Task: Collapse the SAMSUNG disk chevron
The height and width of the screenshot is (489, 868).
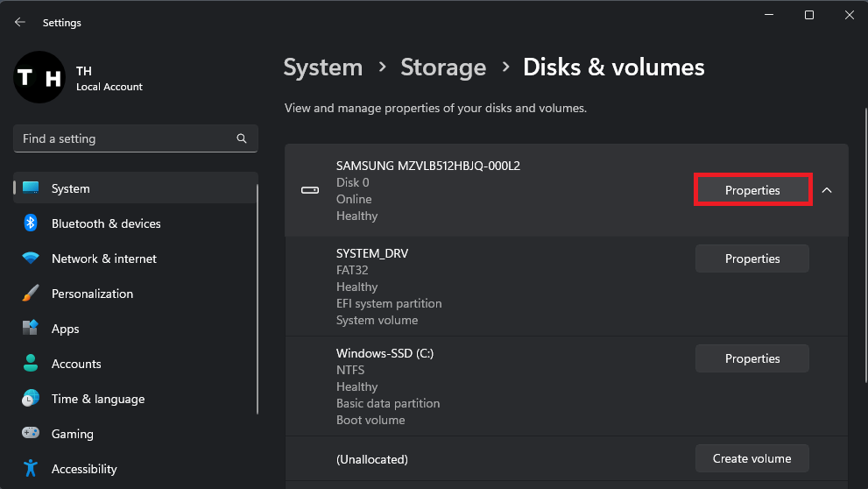Action: (827, 190)
